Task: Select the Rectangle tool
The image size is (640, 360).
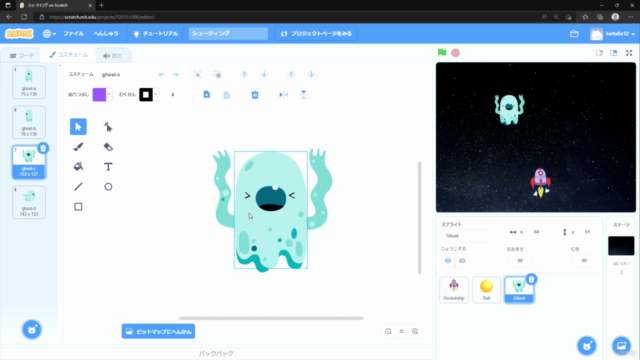Action: [x=78, y=207]
